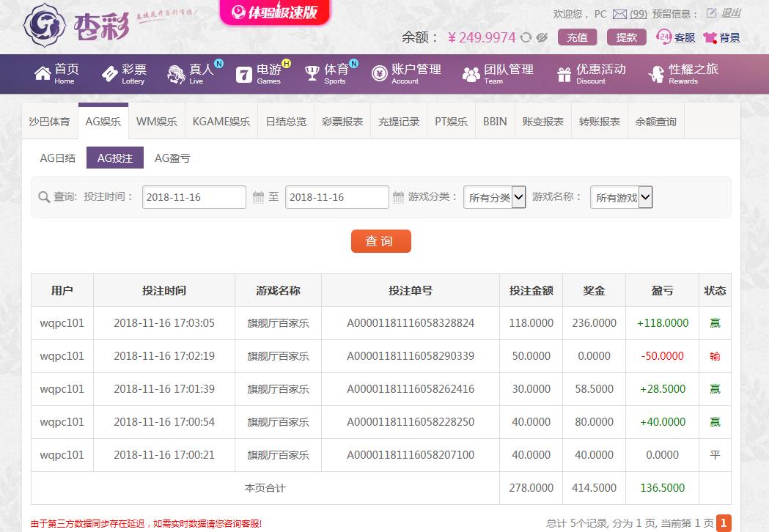Open the (99) messages link
Screen dimensions: 769x532
pos(638,14)
